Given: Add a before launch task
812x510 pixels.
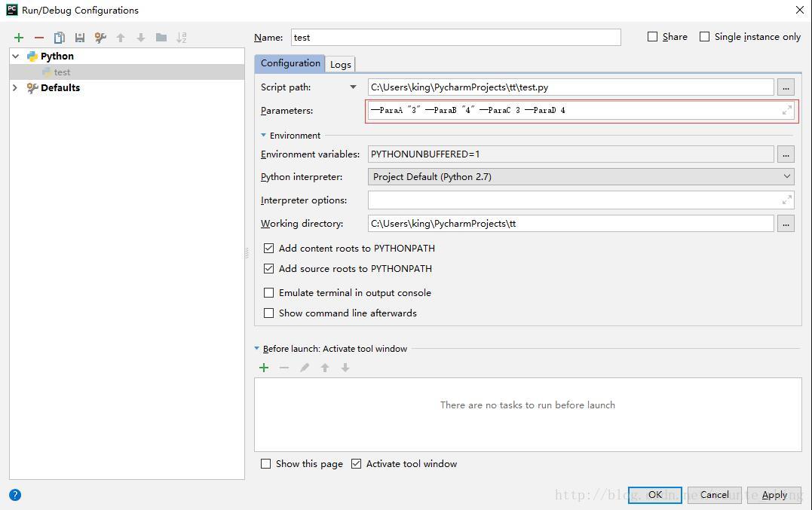Looking at the screenshot, I should pyautogui.click(x=264, y=368).
